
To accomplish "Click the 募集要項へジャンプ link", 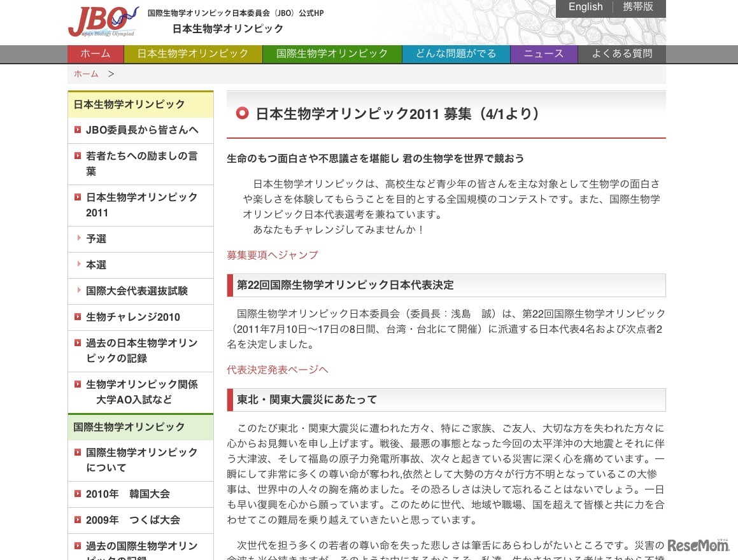I will [x=272, y=255].
